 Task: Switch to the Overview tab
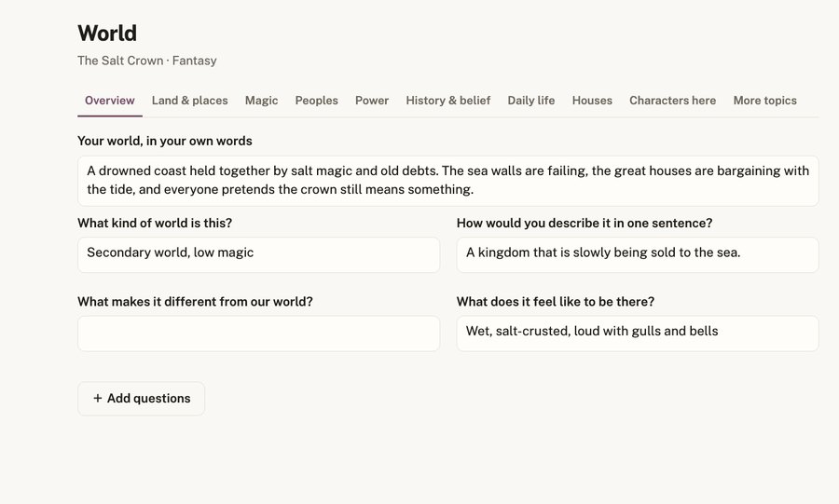click(x=110, y=101)
